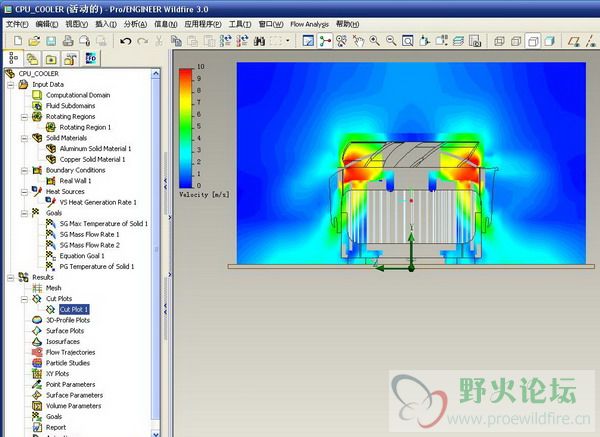The height and width of the screenshot is (437, 600).
Task: Toggle the spin center icon
Action: [325, 41]
